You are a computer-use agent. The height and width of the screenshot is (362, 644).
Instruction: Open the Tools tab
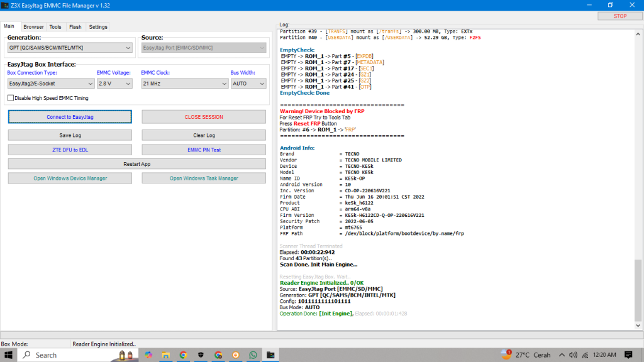tap(55, 27)
